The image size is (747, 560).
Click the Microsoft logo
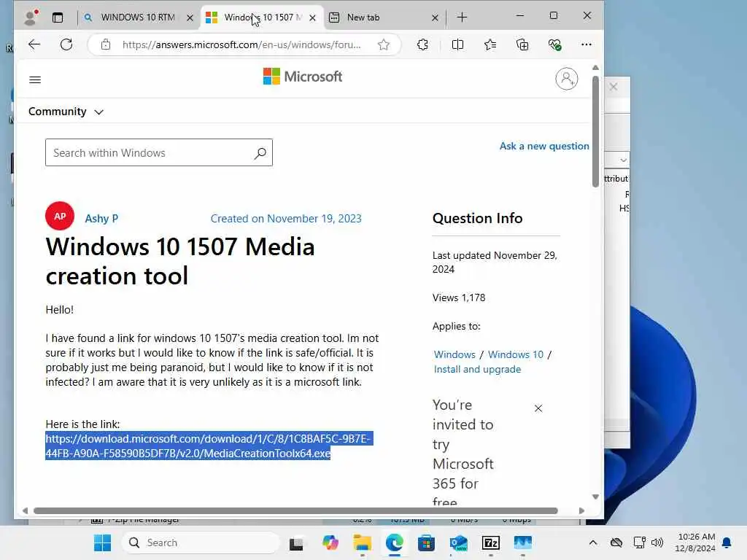[x=303, y=76]
